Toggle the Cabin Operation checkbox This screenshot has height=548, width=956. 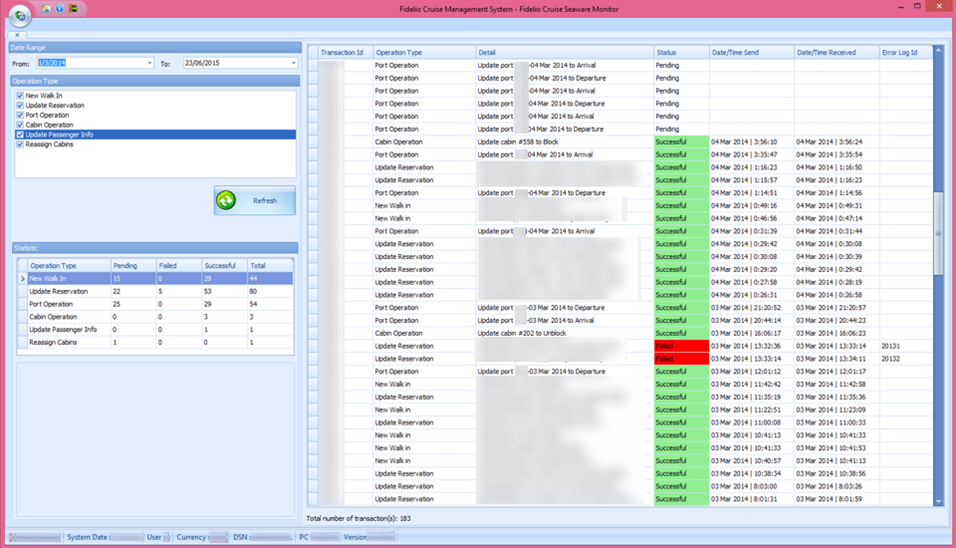coord(20,125)
